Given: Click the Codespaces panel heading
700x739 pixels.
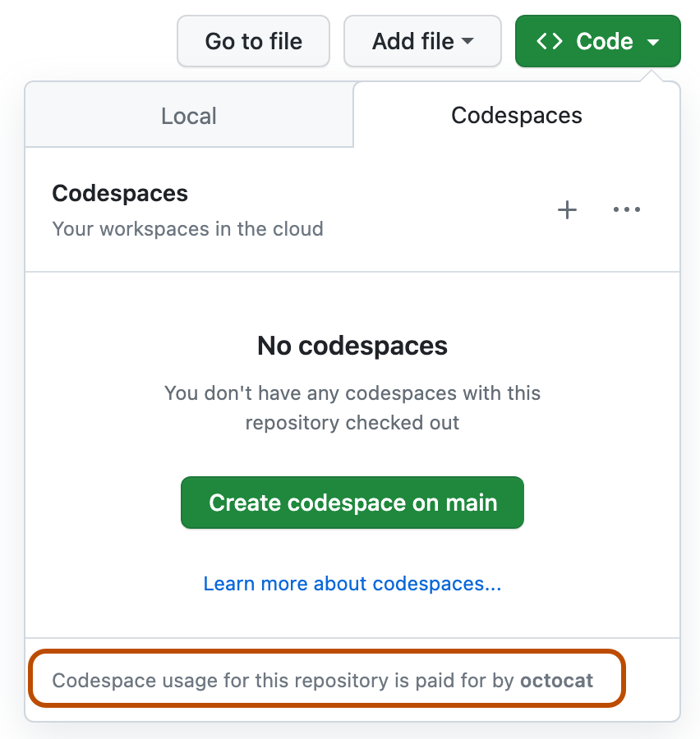Looking at the screenshot, I should coord(120,193).
